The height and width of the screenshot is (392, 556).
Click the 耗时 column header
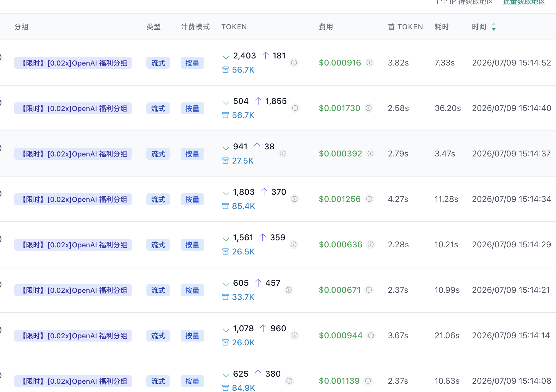click(x=442, y=27)
